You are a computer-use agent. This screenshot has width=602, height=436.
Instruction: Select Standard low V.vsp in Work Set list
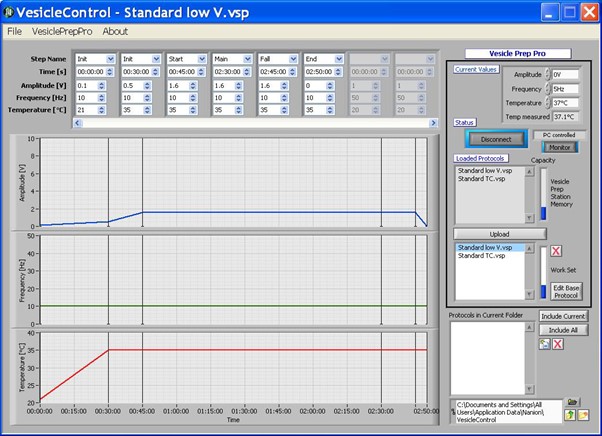click(490, 248)
